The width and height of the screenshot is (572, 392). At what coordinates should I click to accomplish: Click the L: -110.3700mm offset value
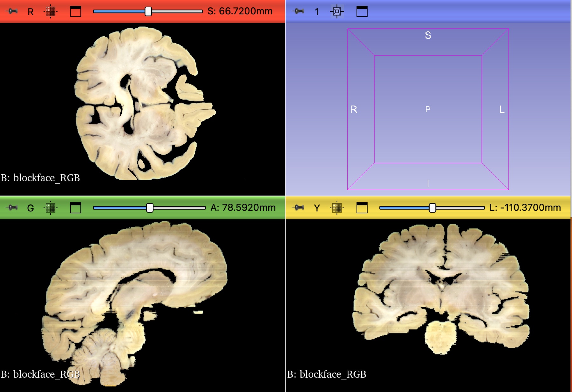tap(525, 208)
